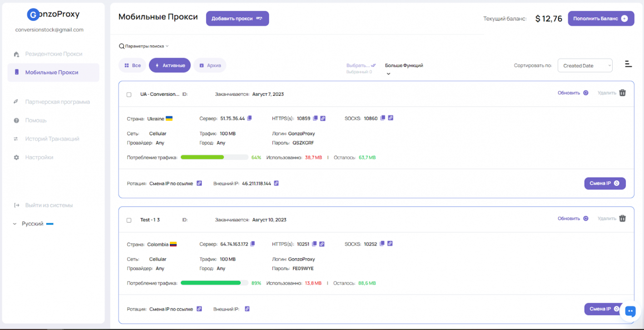Copy rotation link in UA - Conversion card
644x330 pixels.
[x=199, y=183]
